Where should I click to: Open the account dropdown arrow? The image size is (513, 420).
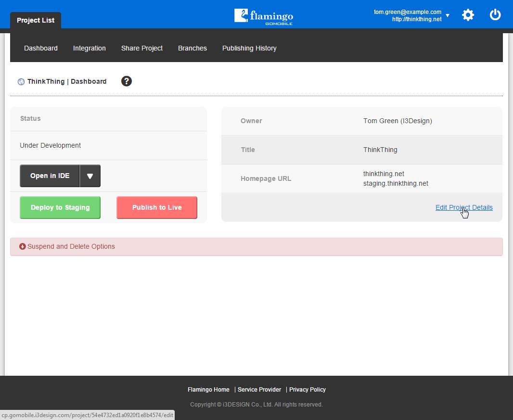pos(448,15)
